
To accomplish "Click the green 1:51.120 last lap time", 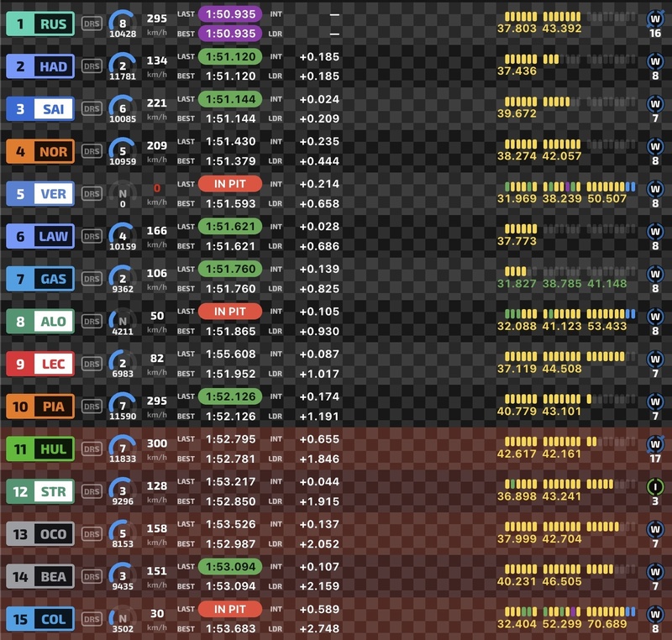I will point(230,56).
